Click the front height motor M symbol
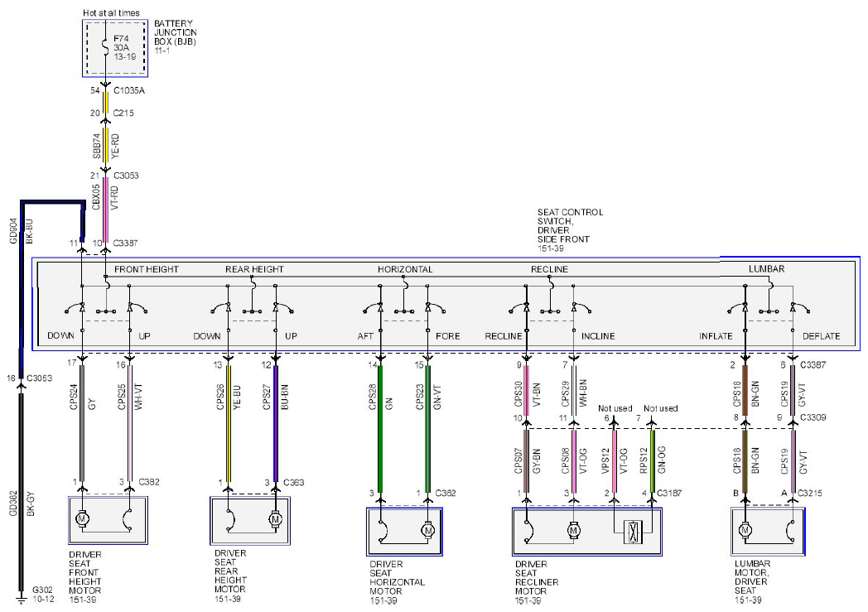868x612 pixels. pos(83,519)
